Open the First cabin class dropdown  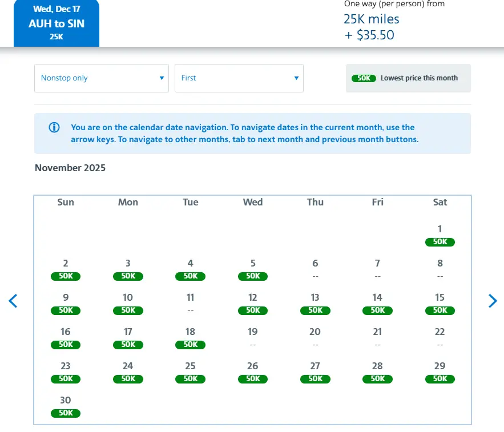pos(239,78)
